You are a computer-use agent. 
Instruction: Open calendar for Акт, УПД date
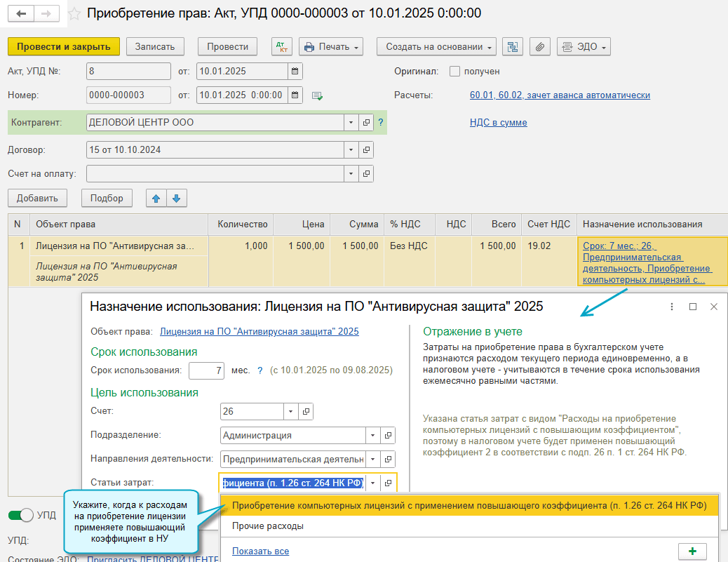(x=295, y=71)
